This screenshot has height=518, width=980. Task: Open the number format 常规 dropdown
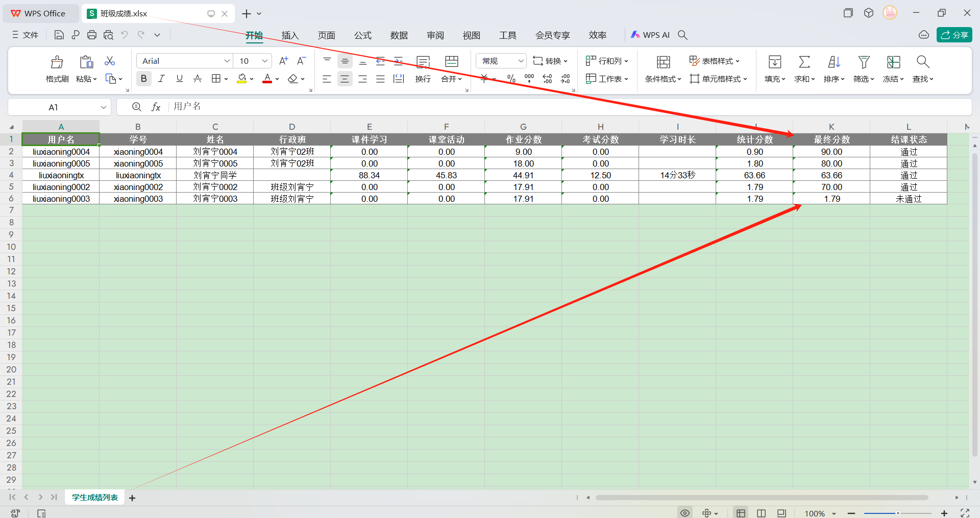tap(521, 61)
